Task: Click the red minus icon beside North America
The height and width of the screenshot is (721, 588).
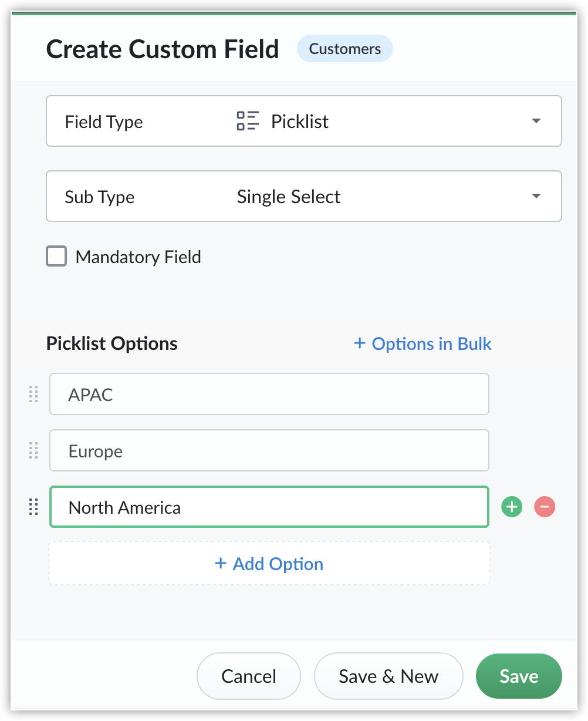Action: pyautogui.click(x=545, y=506)
